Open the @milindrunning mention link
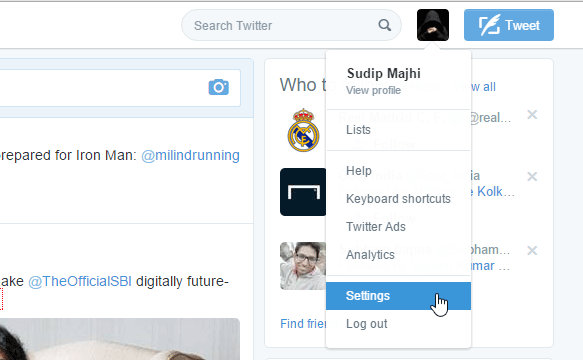Viewport: 583px width, 360px height. [x=190, y=155]
